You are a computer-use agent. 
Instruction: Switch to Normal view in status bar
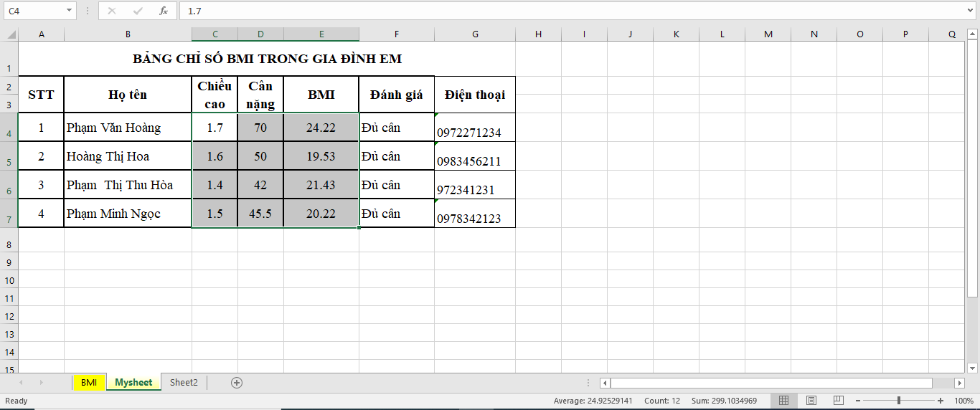784,401
